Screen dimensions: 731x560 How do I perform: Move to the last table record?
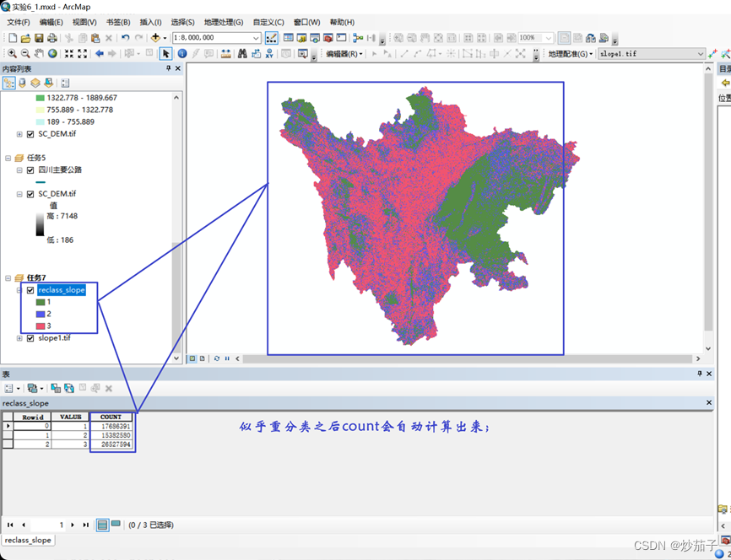[86, 525]
